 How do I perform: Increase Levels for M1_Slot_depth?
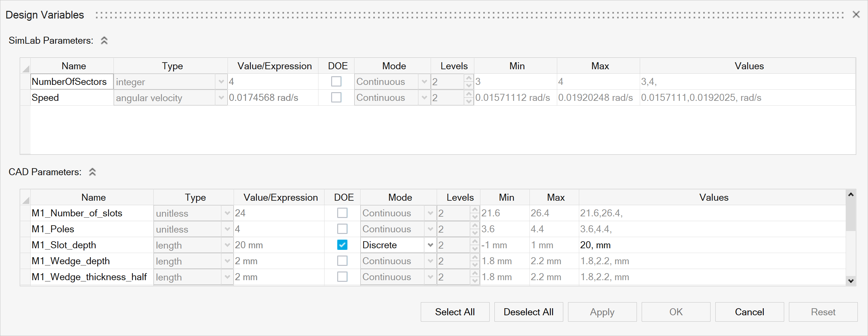(x=474, y=242)
